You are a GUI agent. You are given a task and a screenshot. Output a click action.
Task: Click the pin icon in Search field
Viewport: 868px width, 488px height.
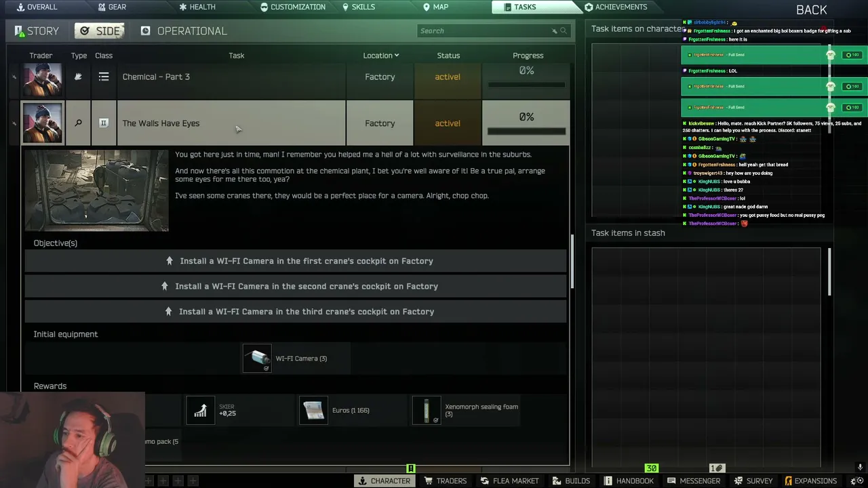click(554, 30)
